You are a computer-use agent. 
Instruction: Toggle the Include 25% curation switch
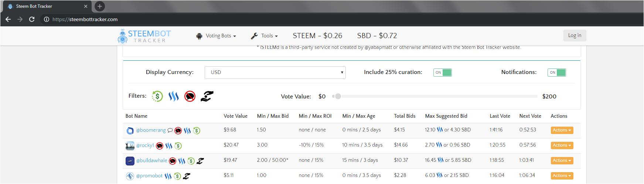[x=442, y=73]
